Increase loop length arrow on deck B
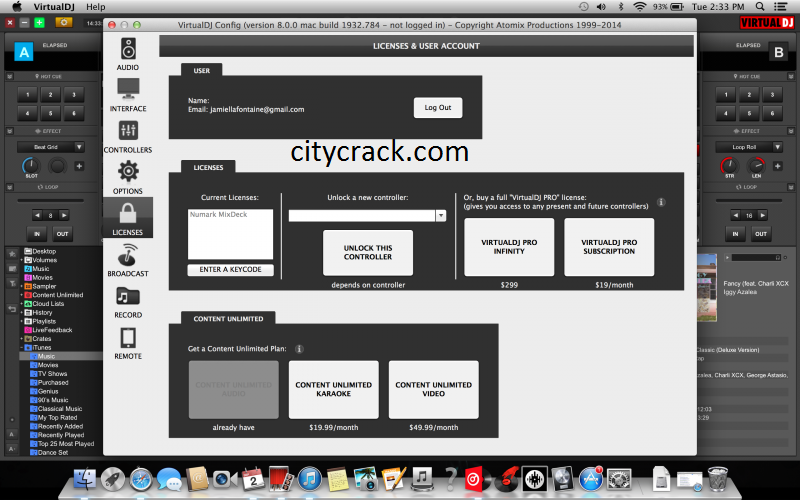The width and height of the screenshot is (800, 500). 762,215
